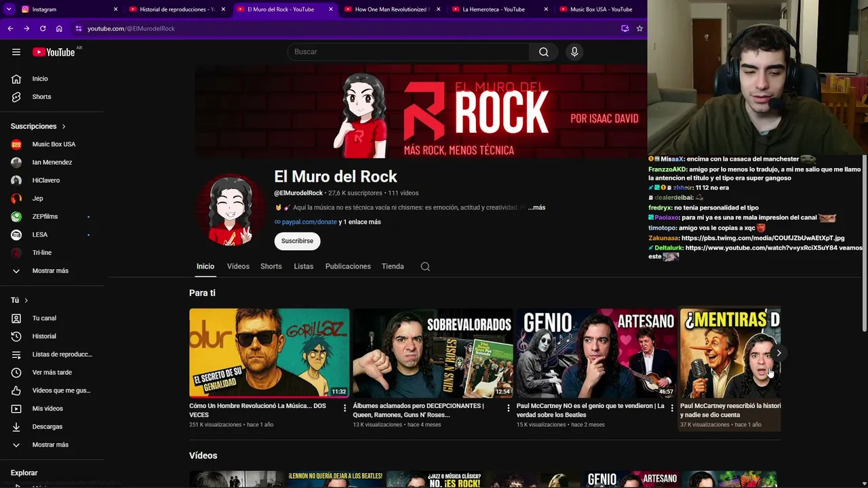Go back with the browser back arrow
Image resolution: width=868 pixels, height=488 pixels.
click(10, 28)
